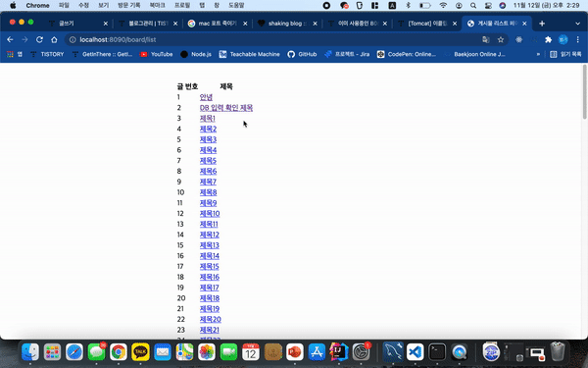Open a new tab with the plus button
The image size is (588, 368).
tap(542, 24)
